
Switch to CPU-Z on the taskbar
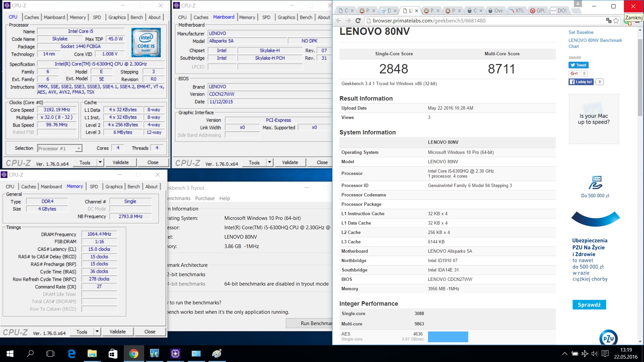coord(175,354)
